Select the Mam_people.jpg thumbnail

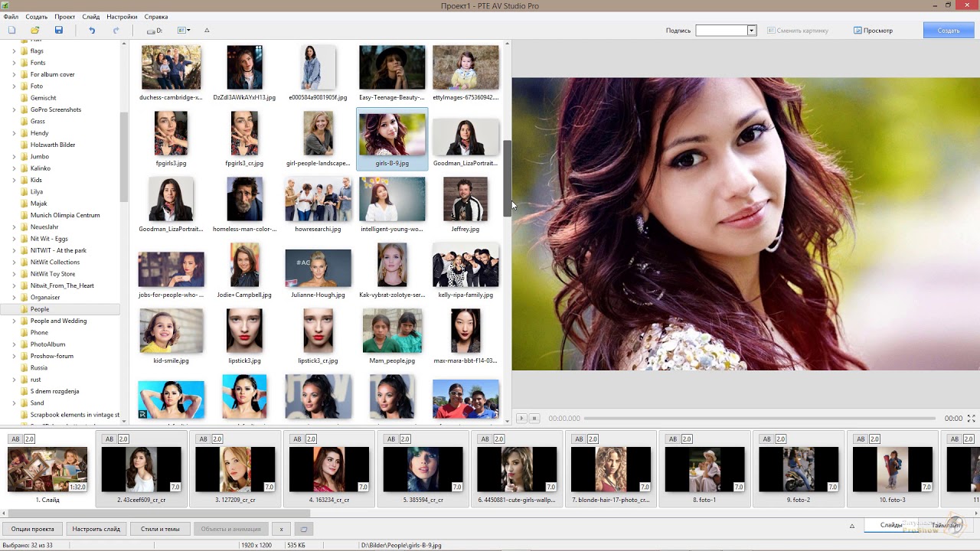pos(392,336)
